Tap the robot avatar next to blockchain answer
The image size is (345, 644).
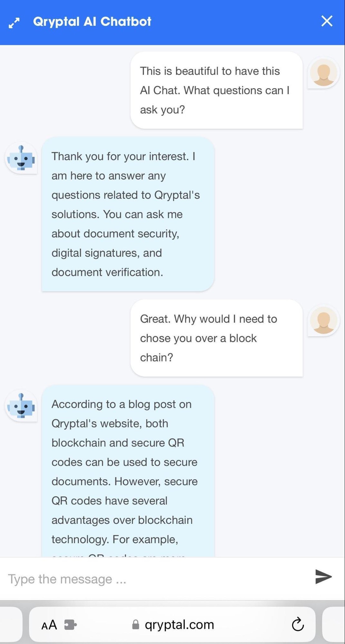[x=21, y=406]
